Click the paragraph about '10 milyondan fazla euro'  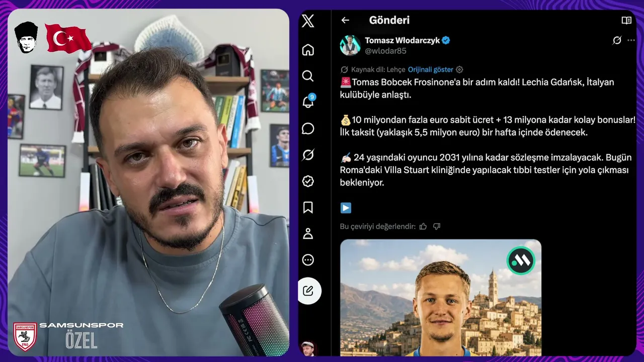[488, 126]
